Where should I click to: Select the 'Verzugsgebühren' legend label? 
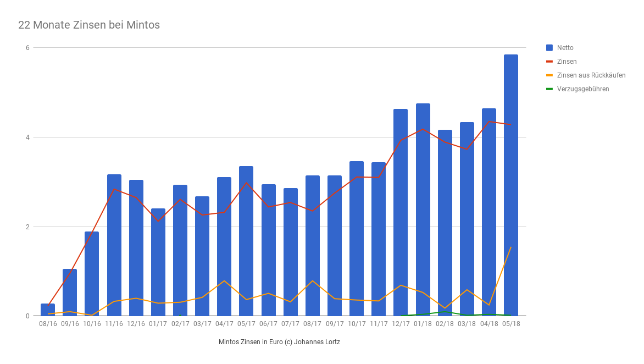point(583,89)
